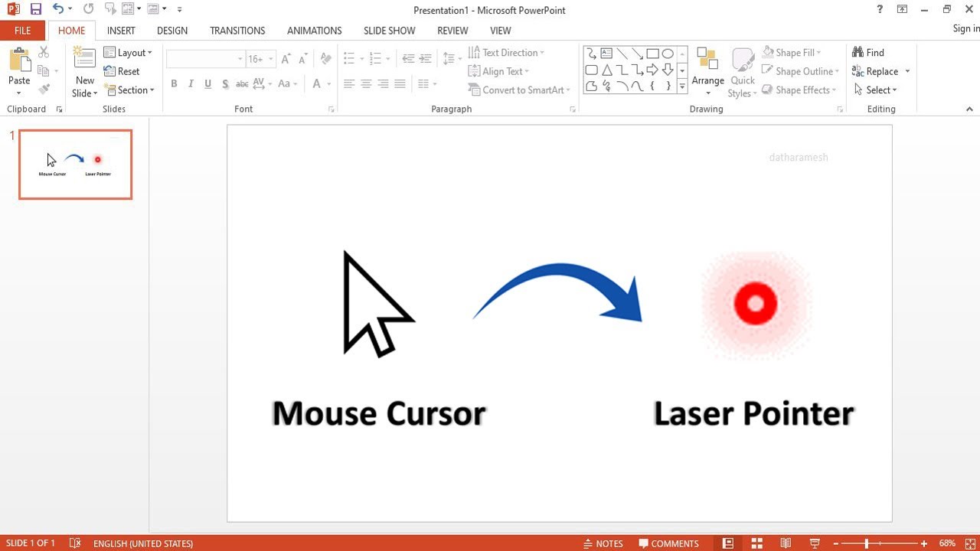The width and height of the screenshot is (980, 551).
Task: Open Customize Quick Access Toolbar dropdown
Action: (x=179, y=10)
